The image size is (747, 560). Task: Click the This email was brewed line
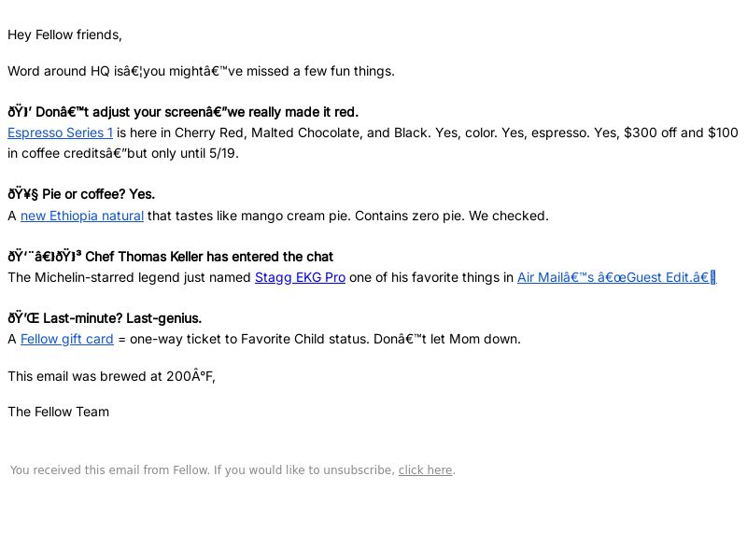(x=111, y=376)
